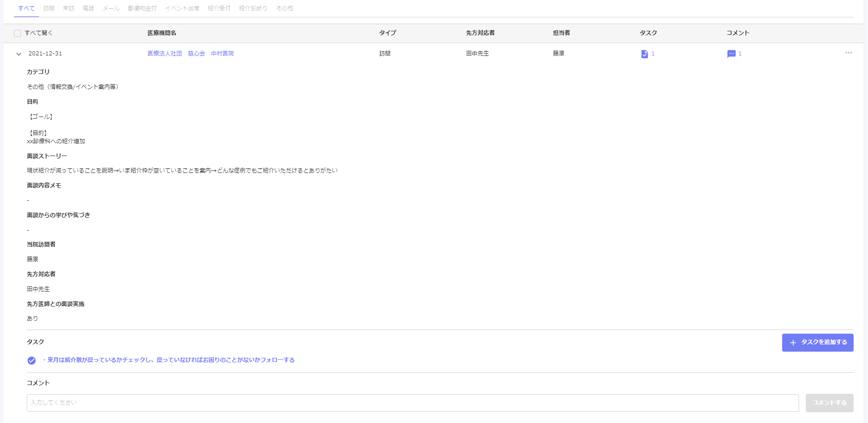Open the comment bubble icon in the row
This screenshot has height=423, width=868.
(731, 54)
